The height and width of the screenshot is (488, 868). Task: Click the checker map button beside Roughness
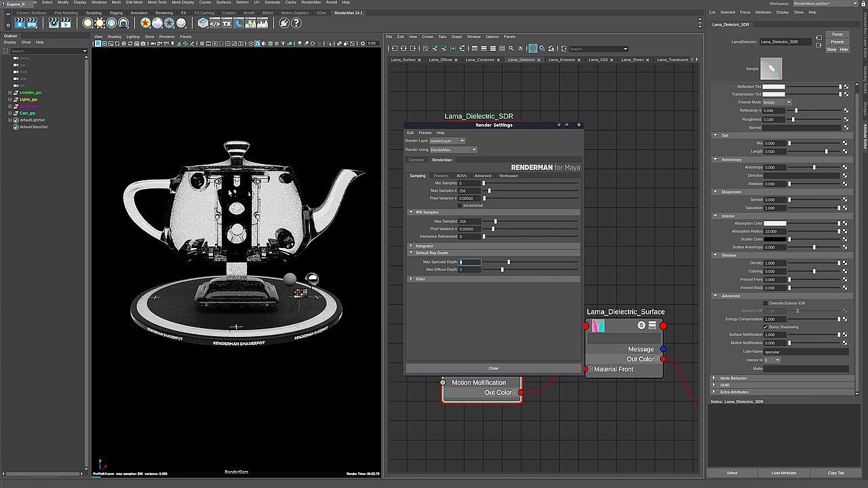(846, 119)
